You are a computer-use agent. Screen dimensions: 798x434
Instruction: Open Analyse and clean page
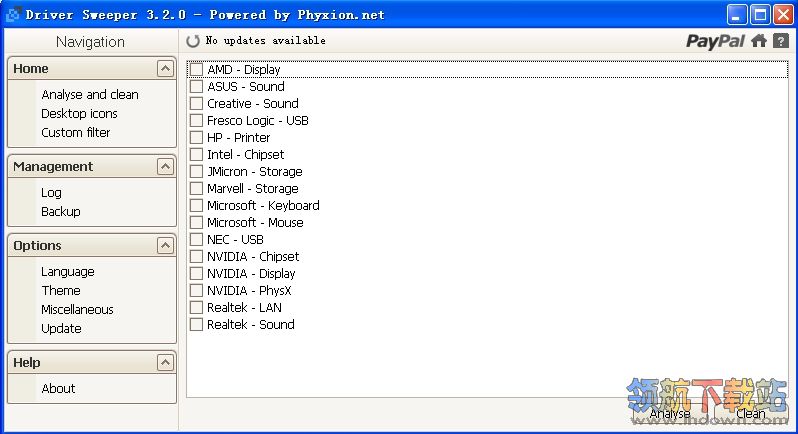tap(90, 95)
